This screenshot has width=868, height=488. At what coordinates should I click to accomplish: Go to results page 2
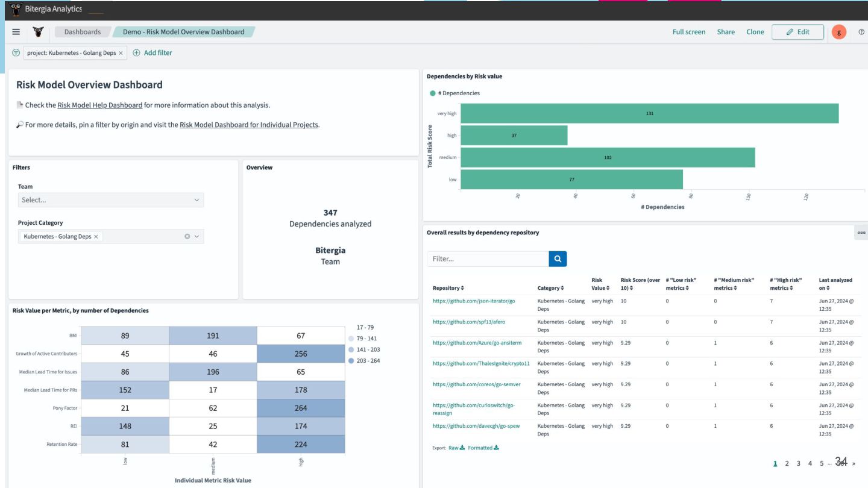point(787,463)
